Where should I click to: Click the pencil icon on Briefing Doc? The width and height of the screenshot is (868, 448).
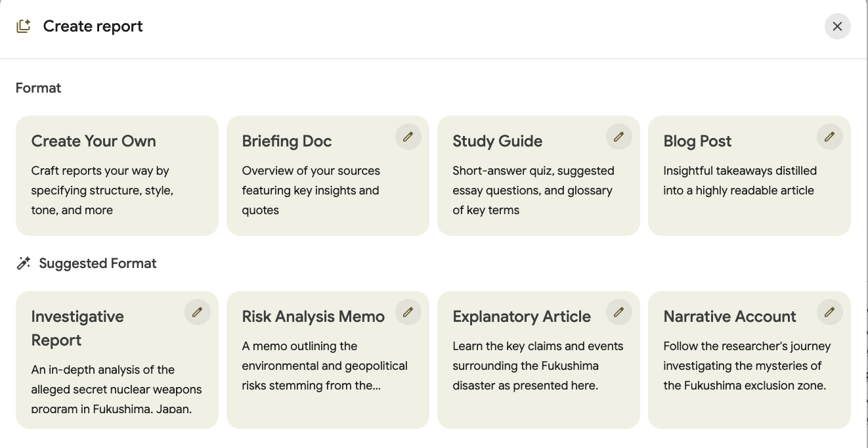pyautogui.click(x=408, y=137)
